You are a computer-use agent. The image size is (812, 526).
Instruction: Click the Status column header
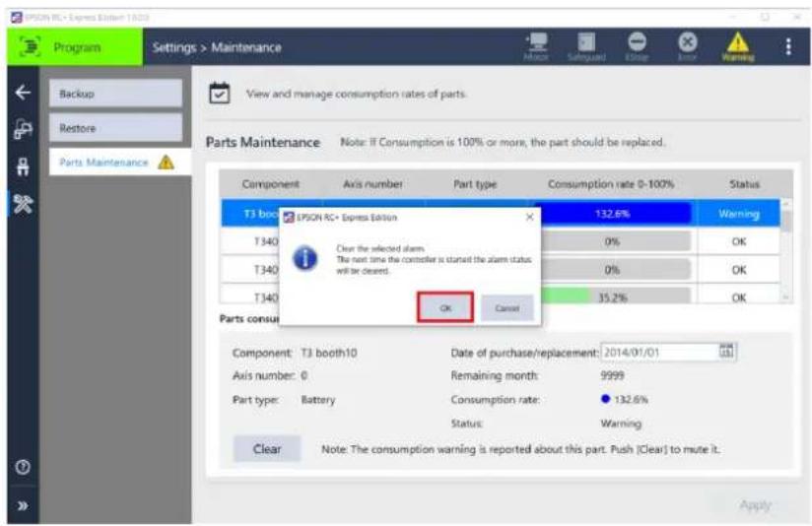[744, 184]
